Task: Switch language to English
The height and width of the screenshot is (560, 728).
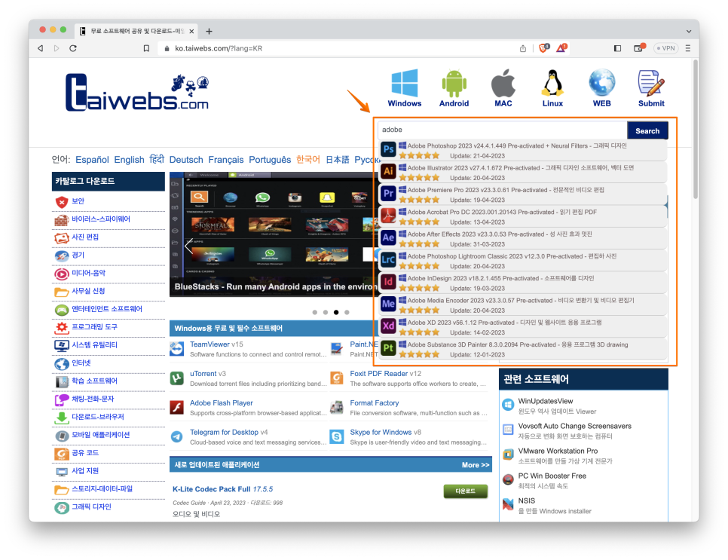Action: 129,160
